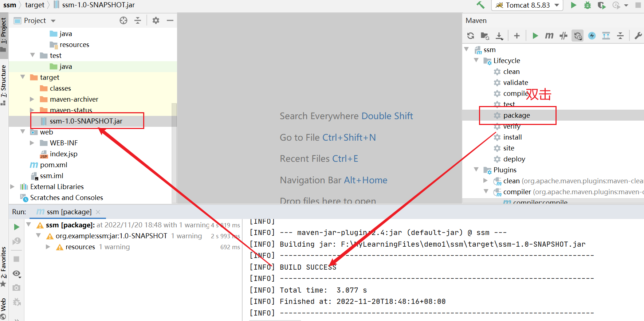Screen dimensions: 644x321
Task: Collapse all in Maven tool window
Action: pos(620,36)
